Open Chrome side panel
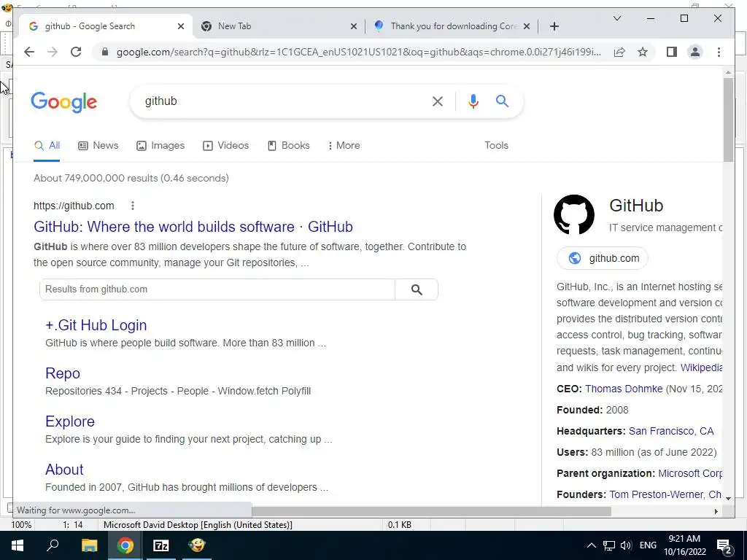The image size is (747, 560). point(672,52)
